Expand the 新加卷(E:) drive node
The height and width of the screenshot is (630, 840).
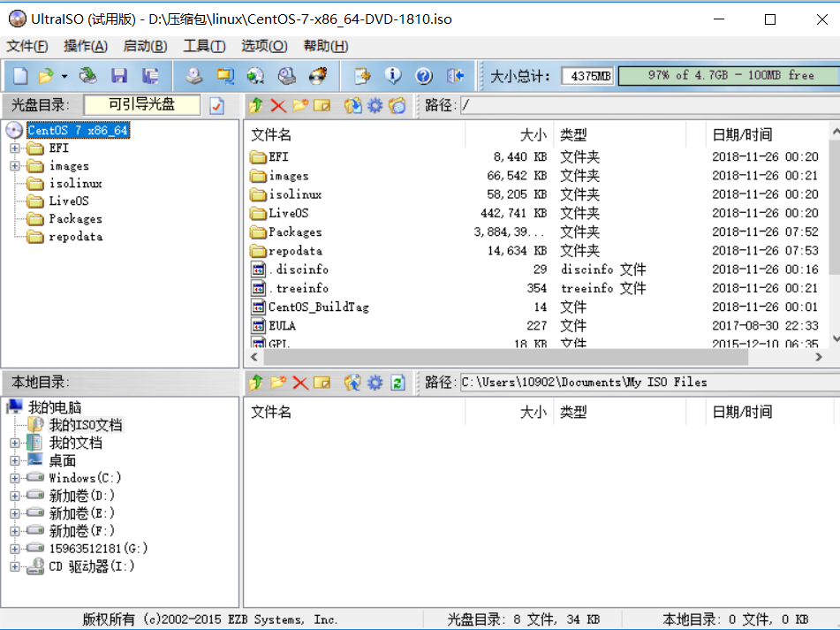[x=15, y=513]
